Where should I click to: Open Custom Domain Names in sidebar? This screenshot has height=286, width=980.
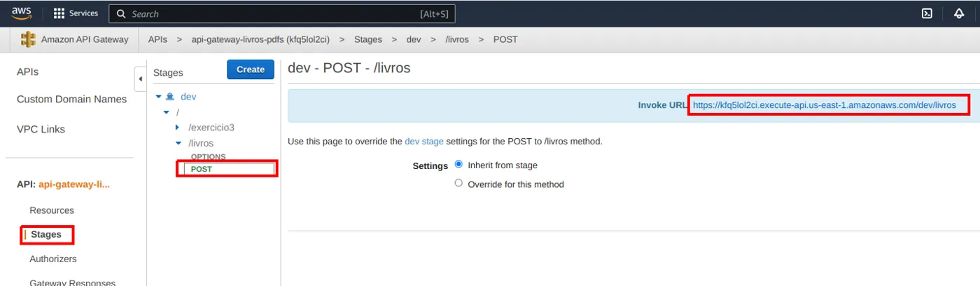click(x=71, y=100)
